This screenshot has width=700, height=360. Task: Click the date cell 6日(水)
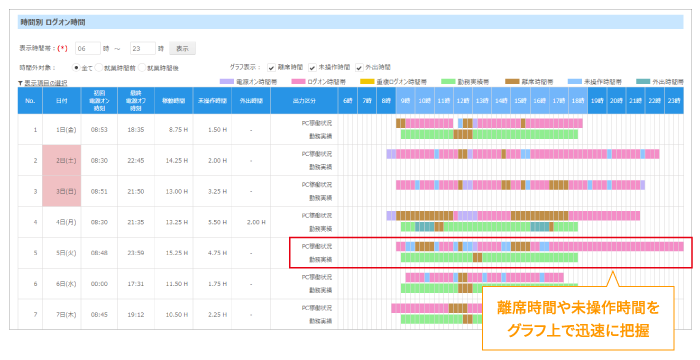click(x=62, y=284)
